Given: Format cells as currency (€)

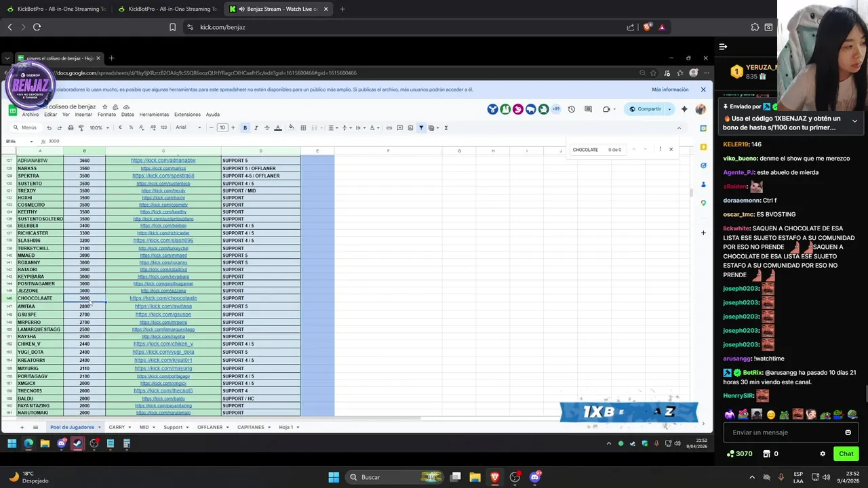Looking at the screenshot, I should pos(120,127).
